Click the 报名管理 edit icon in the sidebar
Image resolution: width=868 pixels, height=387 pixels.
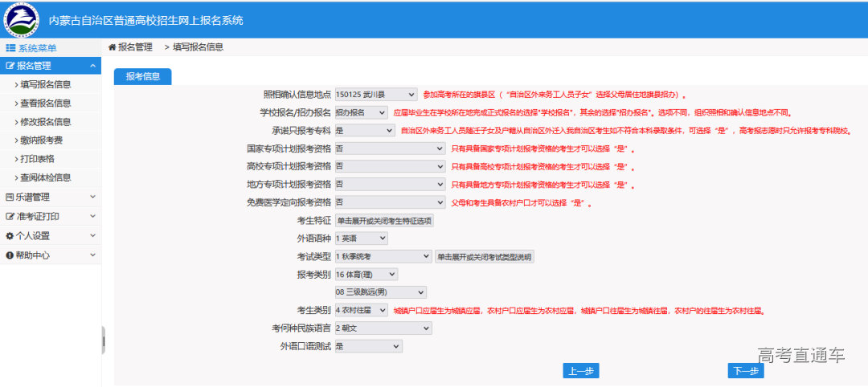[10, 66]
